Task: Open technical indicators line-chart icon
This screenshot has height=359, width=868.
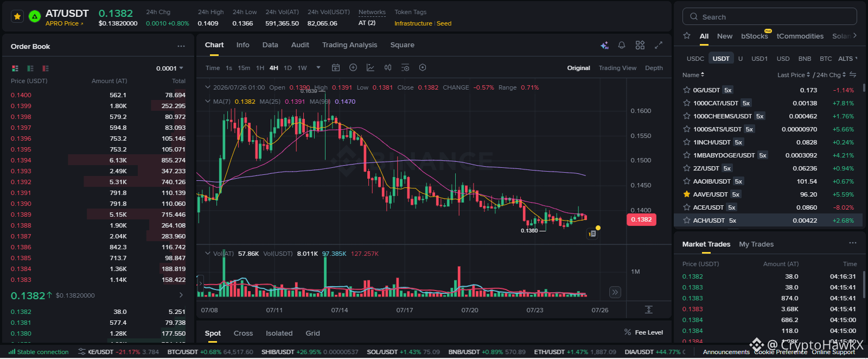Action: click(x=371, y=68)
